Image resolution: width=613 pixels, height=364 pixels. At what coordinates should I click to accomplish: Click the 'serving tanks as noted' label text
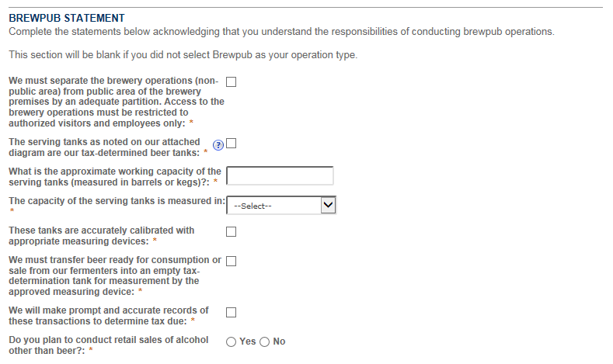104,147
